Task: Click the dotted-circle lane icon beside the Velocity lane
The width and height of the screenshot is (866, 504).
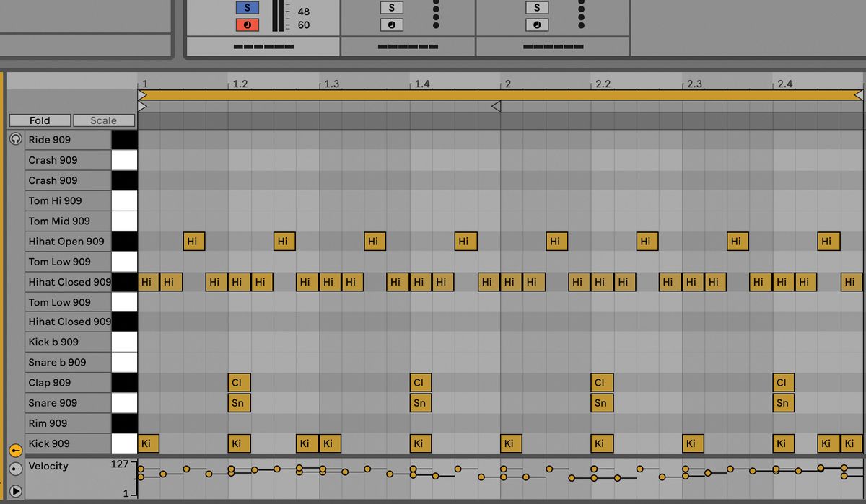Action: [x=15, y=470]
